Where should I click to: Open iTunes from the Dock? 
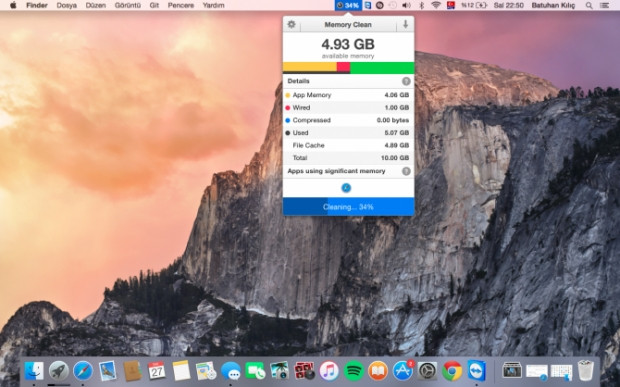[x=329, y=371]
